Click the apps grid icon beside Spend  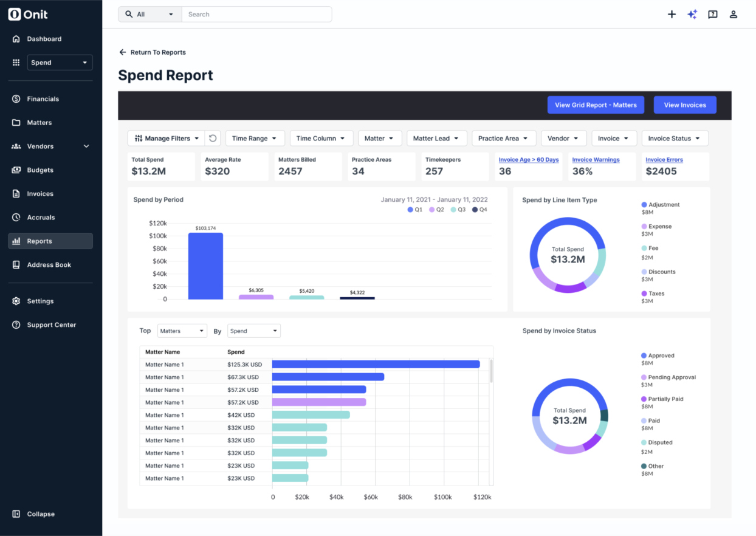coord(16,63)
